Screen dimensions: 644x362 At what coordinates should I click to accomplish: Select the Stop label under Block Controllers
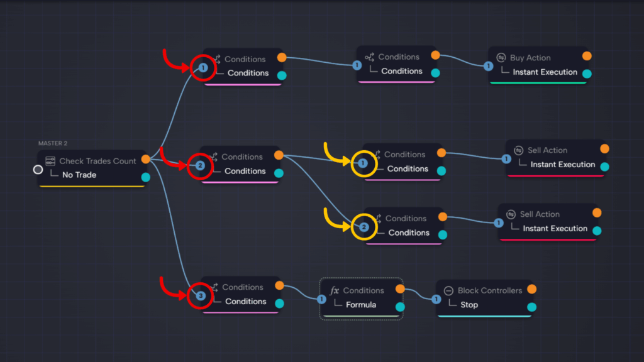click(469, 305)
